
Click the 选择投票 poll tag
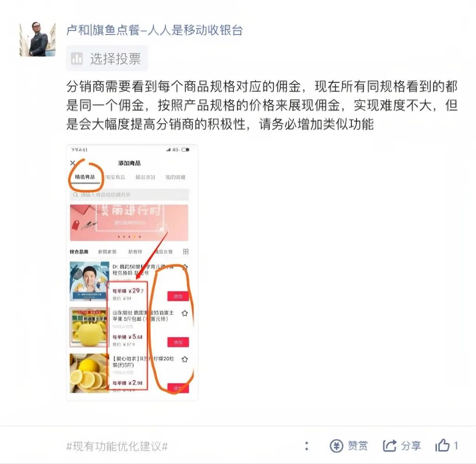tap(107, 59)
